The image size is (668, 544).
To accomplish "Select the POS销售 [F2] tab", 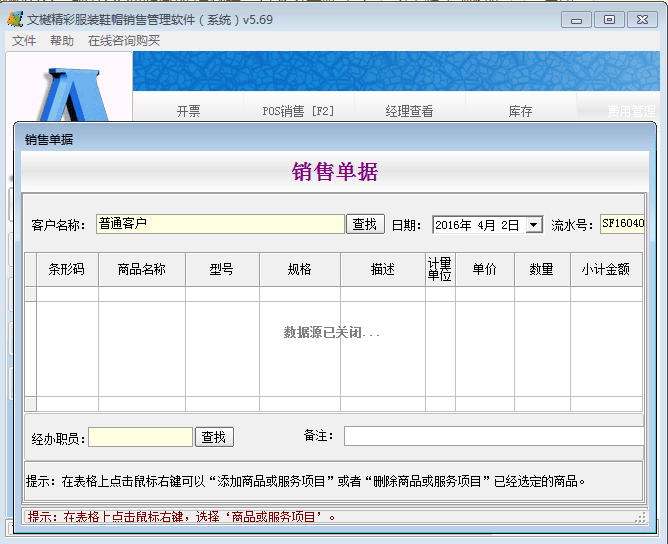I will coord(298,111).
